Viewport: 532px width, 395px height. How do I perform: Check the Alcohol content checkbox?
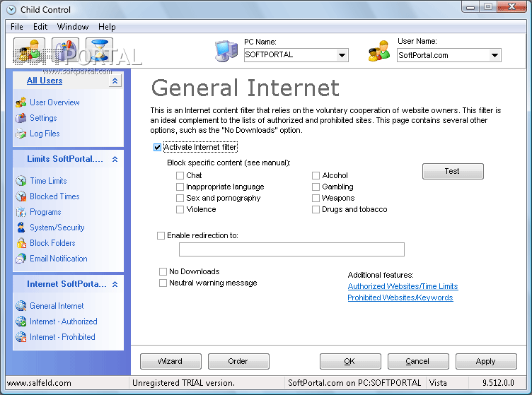(316, 175)
